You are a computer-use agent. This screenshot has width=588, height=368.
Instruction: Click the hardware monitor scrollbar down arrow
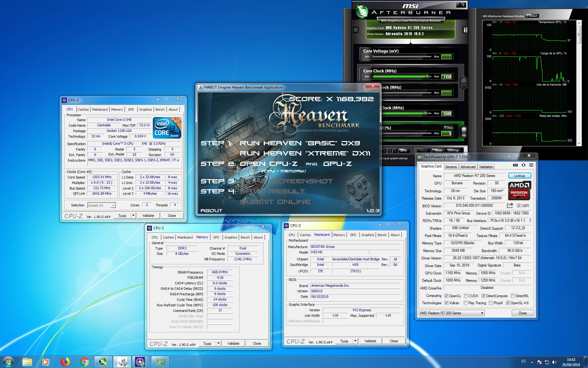(579, 144)
